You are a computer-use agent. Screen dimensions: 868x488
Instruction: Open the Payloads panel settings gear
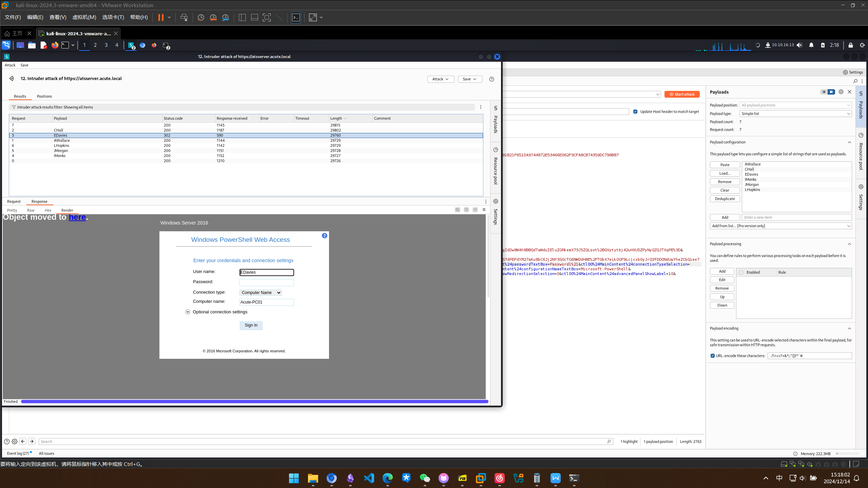tap(841, 92)
